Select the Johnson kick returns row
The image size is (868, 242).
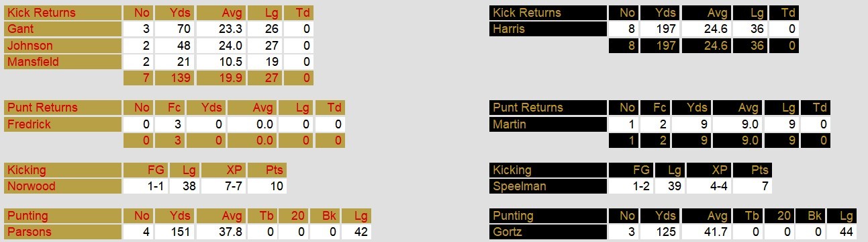[159, 46]
